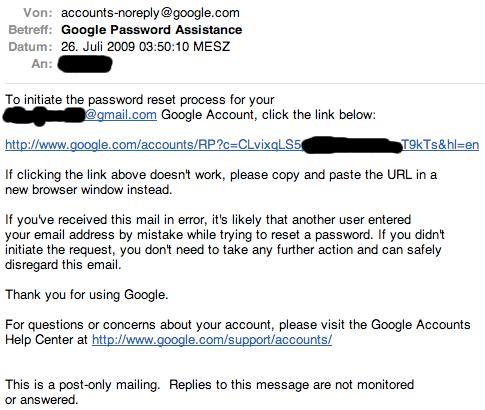
Task: Click the Datum header label
Action: coord(31,47)
